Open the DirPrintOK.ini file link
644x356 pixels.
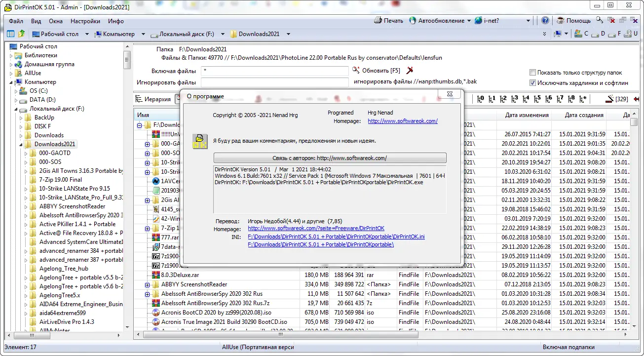336,237
